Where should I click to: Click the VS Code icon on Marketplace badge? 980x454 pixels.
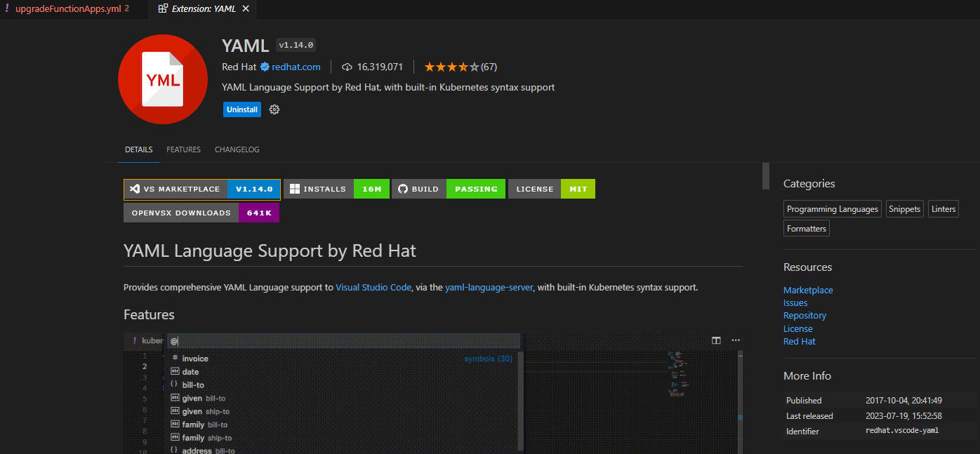(x=135, y=189)
